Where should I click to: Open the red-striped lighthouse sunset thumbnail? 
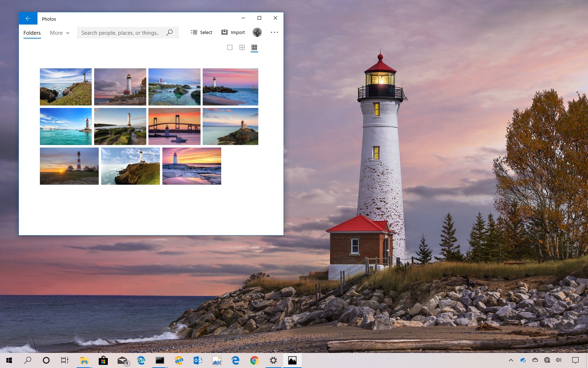[x=69, y=166]
